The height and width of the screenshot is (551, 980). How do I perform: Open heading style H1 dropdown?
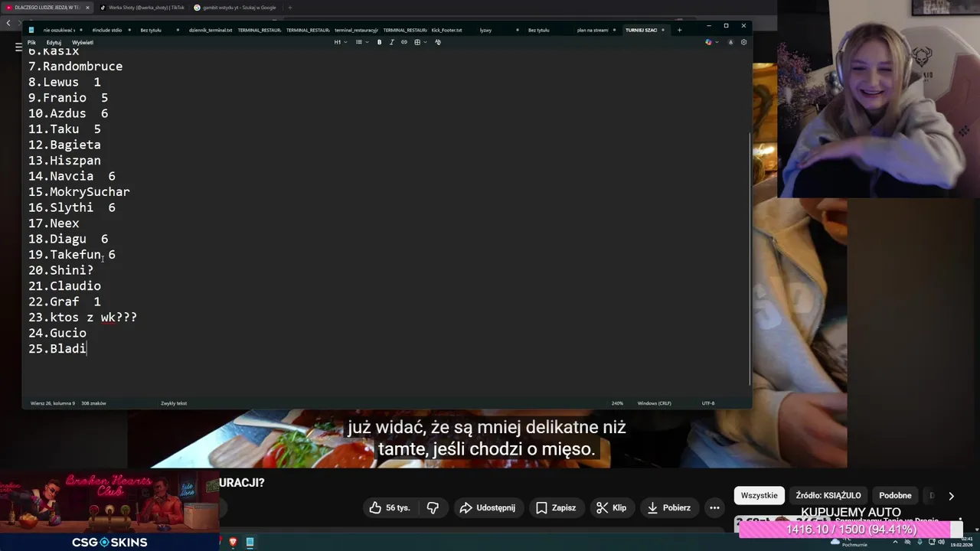click(341, 42)
